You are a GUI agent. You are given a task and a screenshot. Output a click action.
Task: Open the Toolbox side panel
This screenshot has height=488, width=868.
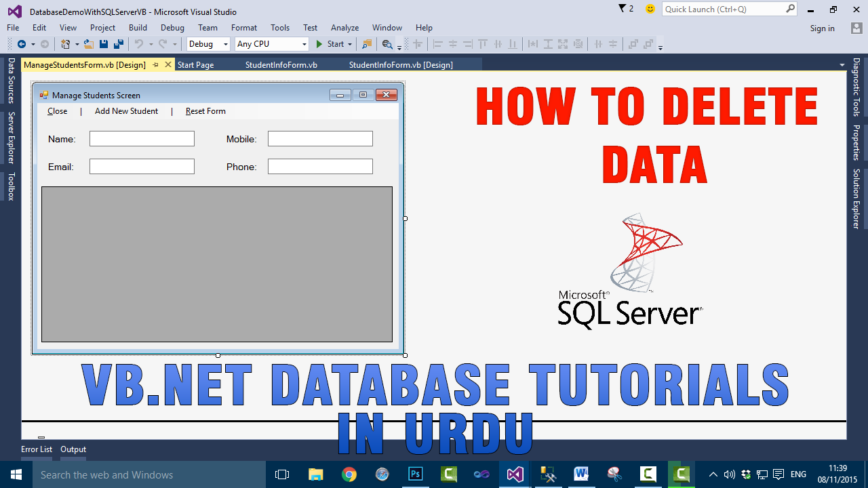[x=11, y=186]
